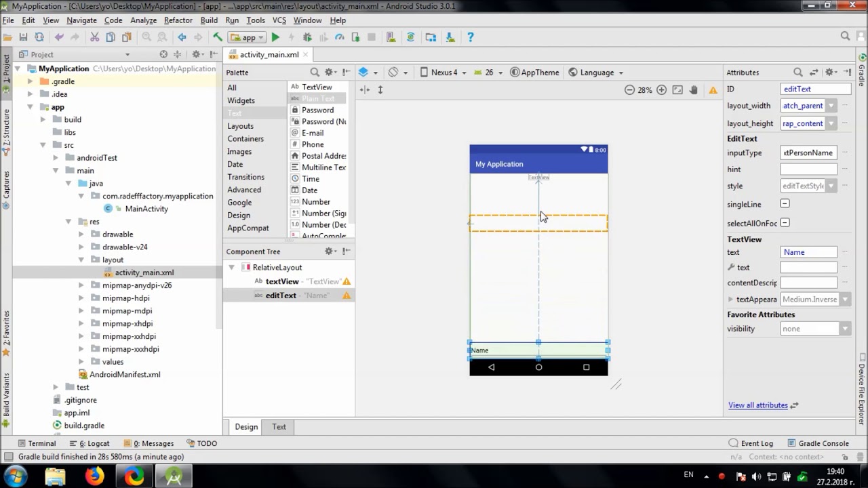Viewport: 868px width, 488px height.
Task: Select the activity_main.xml editor tab
Action: [269, 55]
